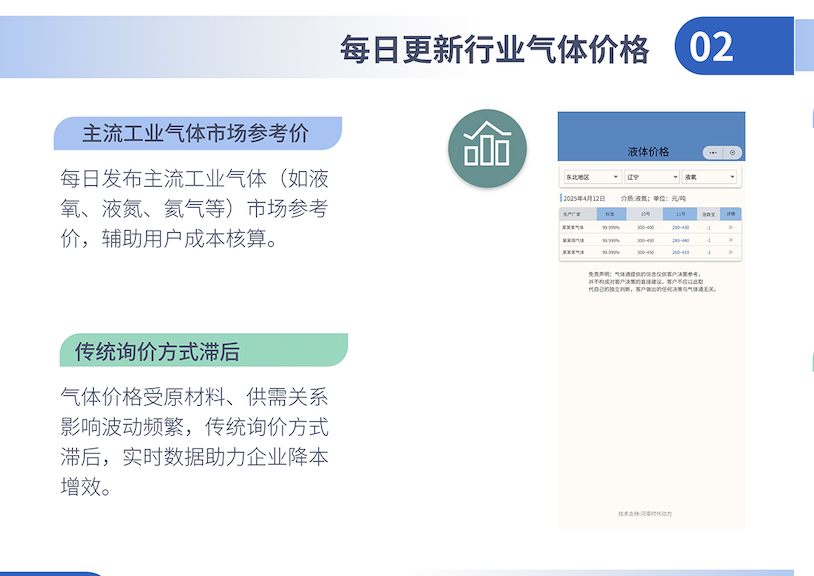This screenshot has height=576, width=814.
Task: Click the 280-440 price cell
Action: pos(681,240)
